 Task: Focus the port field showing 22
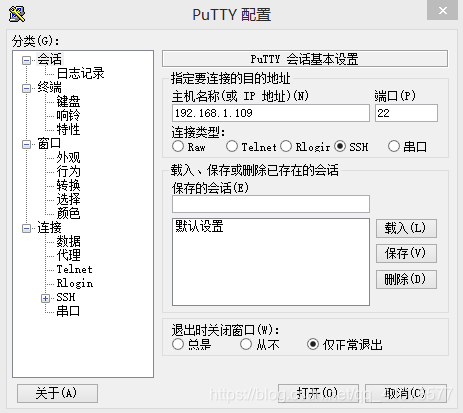(406, 113)
